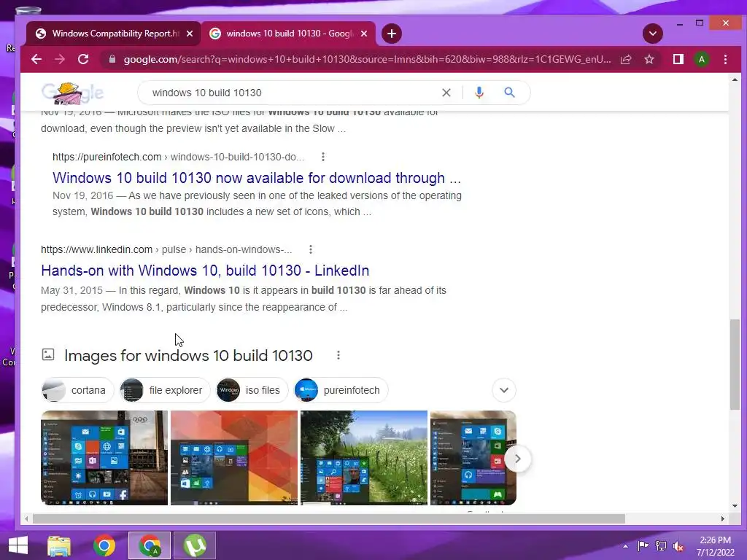Click the forward navigation arrow
The width and height of the screenshot is (747, 560).
pos(60,60)
